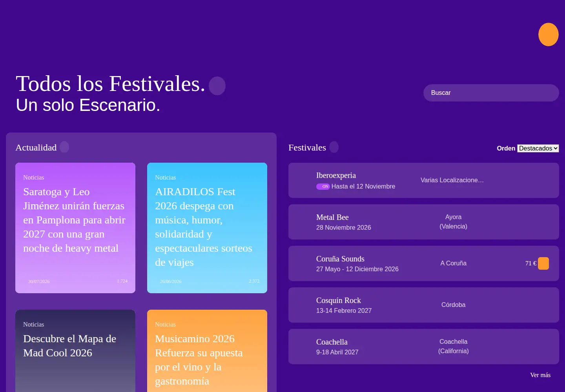565x392 pixels.
Task: Open the Cosquín Rock festival title
Action: [339, 300]
